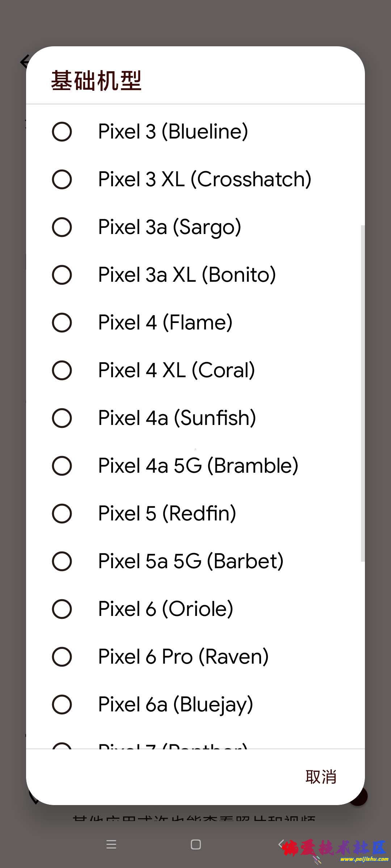Choose Pixel 5a 5G (Barbet) option

(x=62, y=561)
